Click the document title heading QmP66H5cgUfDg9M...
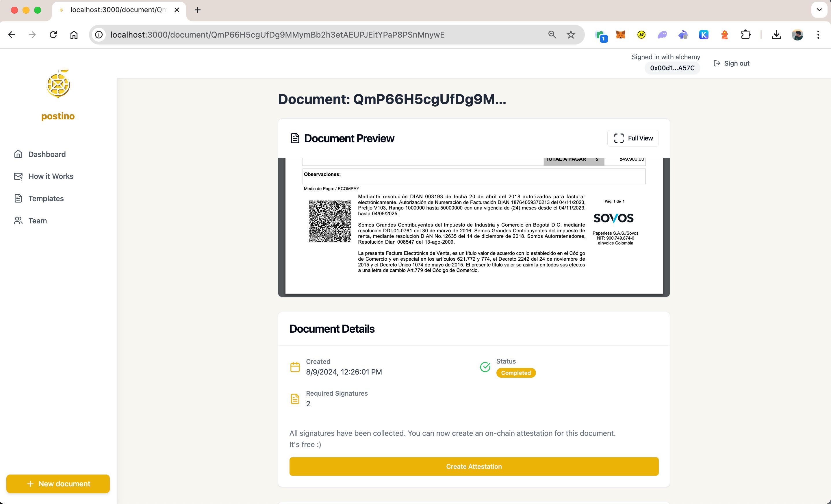Screen dimensions: 831x504 392,99
